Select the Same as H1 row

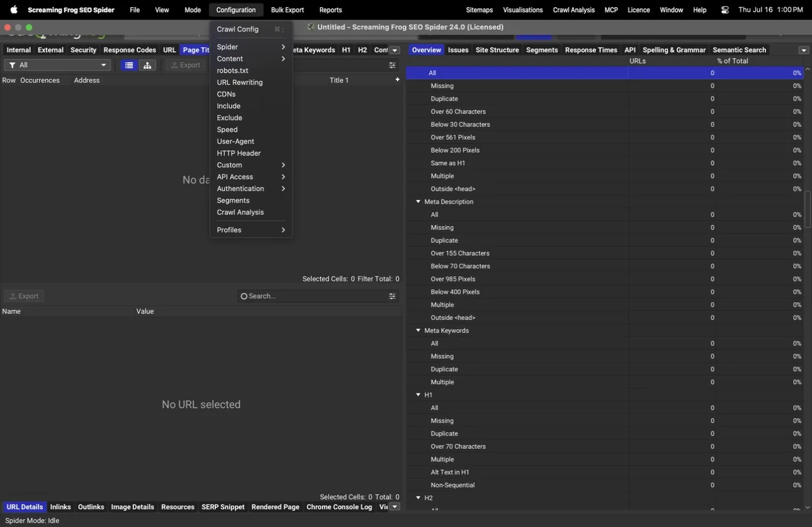point(605,163)
